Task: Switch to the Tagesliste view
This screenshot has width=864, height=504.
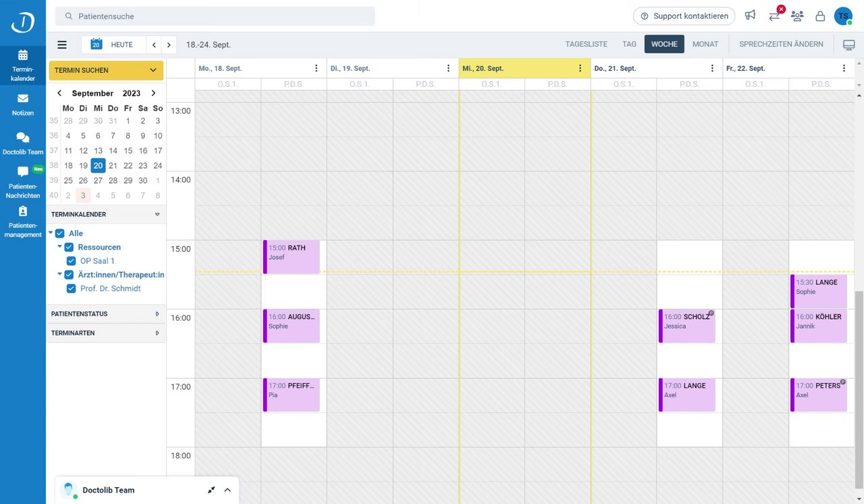Action: [586, 45]
